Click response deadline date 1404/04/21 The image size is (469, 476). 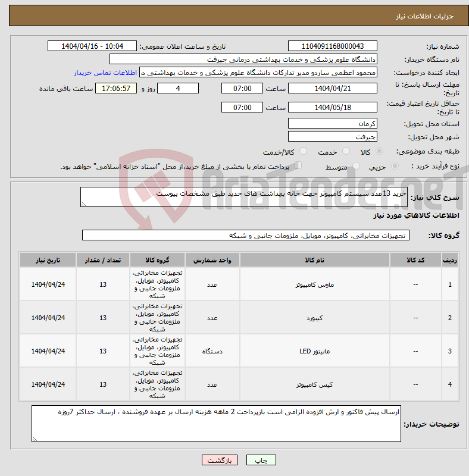point(332,88)
